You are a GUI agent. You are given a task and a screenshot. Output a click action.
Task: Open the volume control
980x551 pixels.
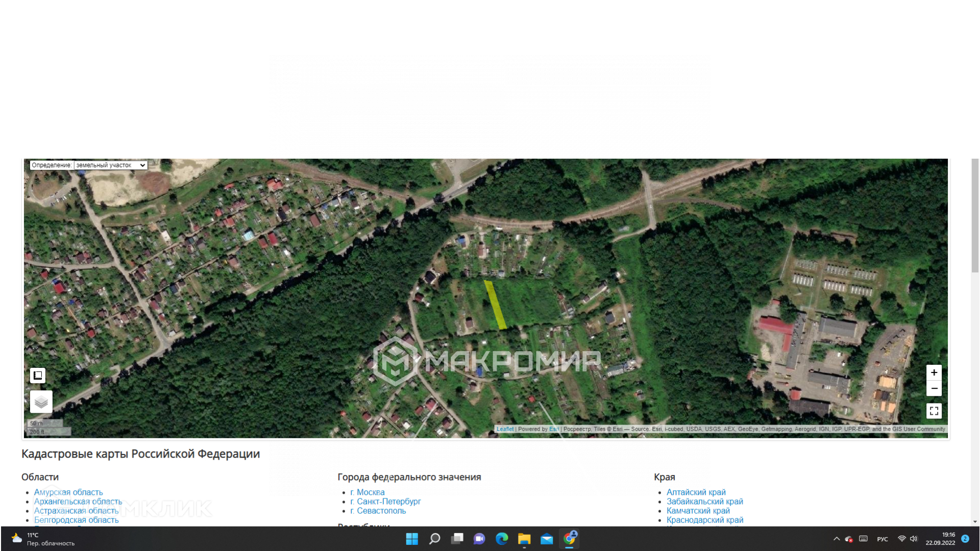click(914, 539)
